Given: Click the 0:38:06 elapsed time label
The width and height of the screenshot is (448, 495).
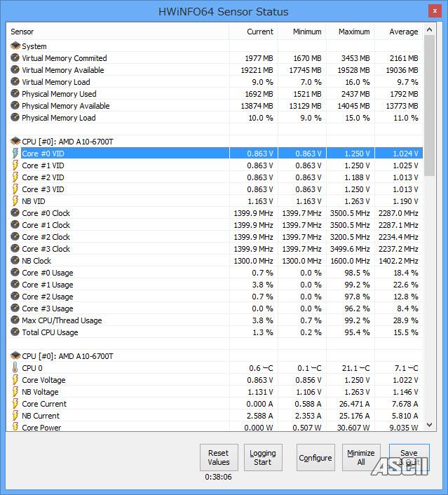Looking at the screenshot, I should [x=218, y=477].
